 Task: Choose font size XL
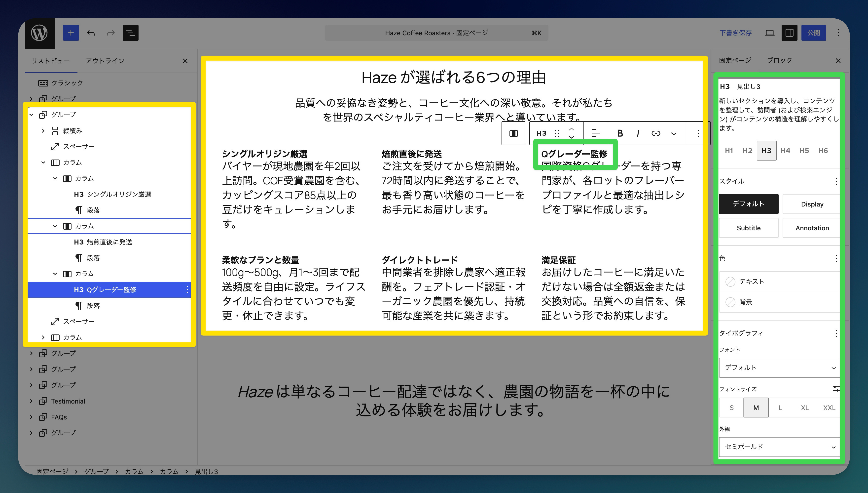click(x=805, y=408)
